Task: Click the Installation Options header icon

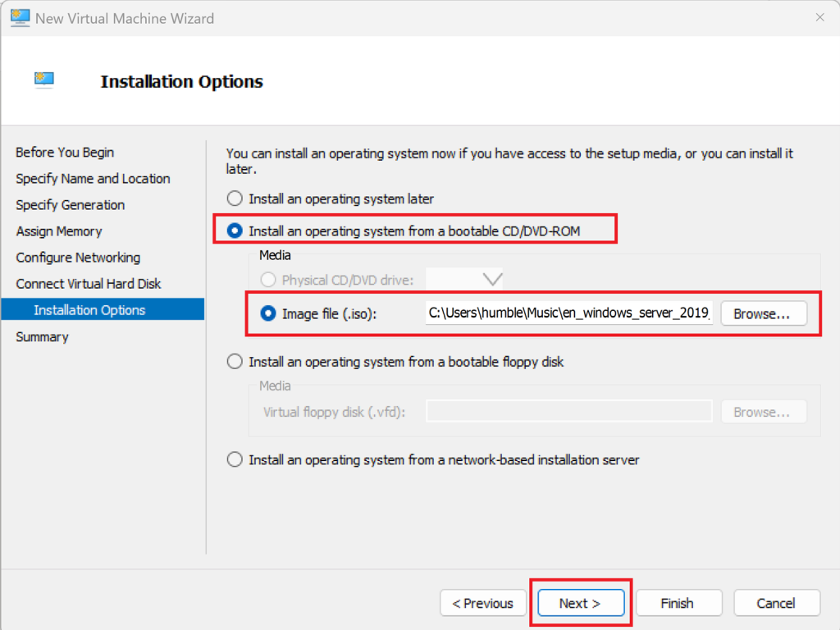Action: click(x=44, y=80)
